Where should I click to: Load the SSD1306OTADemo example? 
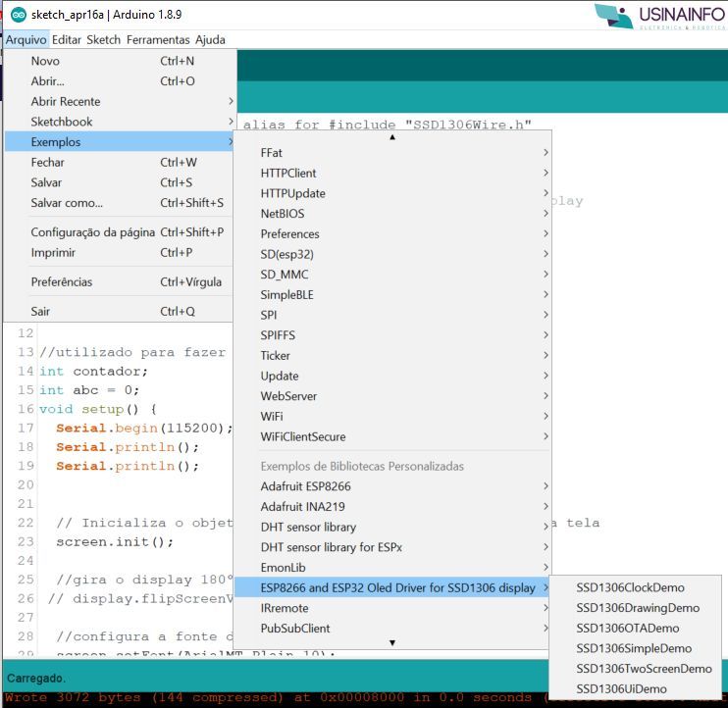pyautogui.click(x=635, y=629)
